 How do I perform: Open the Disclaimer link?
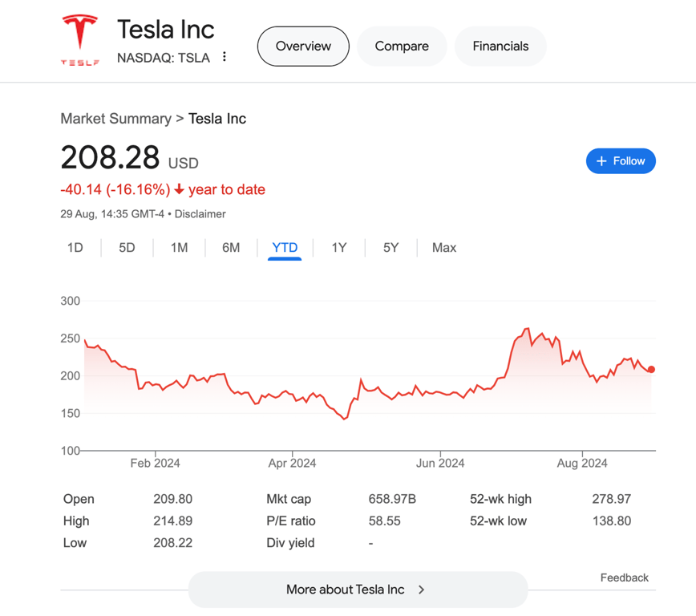click(x=200, y=214)
